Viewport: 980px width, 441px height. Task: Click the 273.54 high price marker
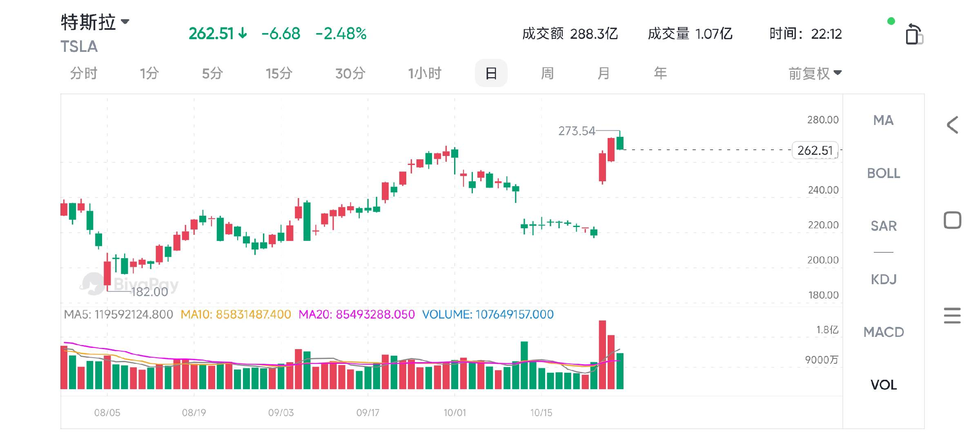577,131
